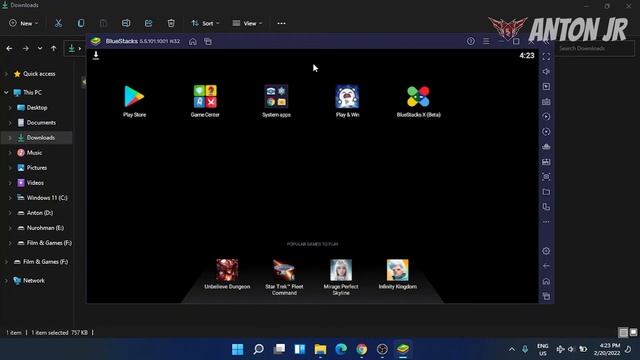Expand the Documents tree node

[x=10, y=123]
